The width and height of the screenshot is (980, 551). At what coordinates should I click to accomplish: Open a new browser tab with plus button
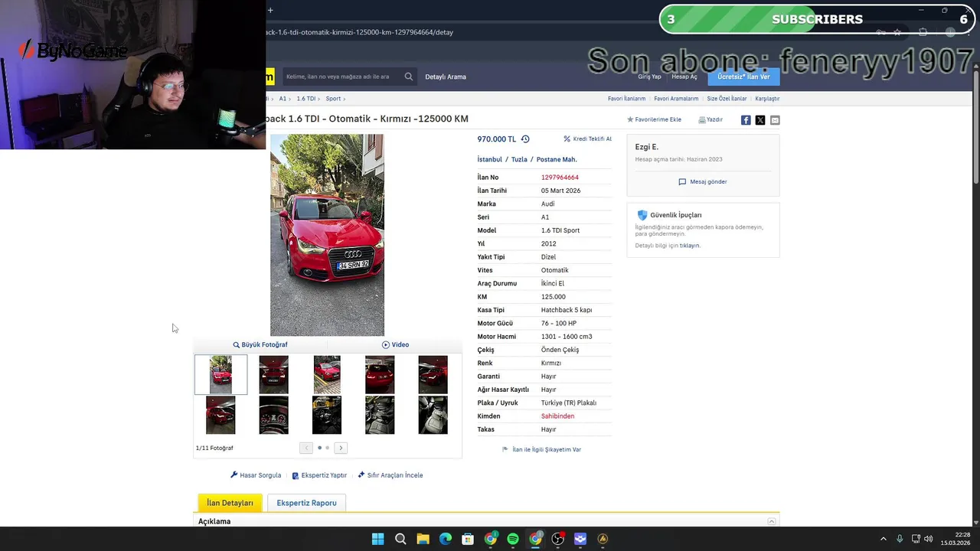pos(270,10)
